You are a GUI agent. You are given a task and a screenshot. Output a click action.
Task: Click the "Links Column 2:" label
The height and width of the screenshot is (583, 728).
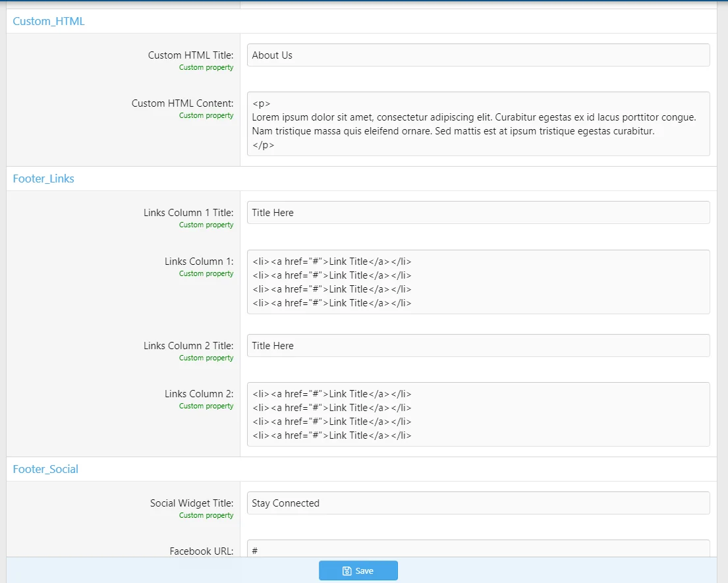pyautogui.click(x=199, y=394)
